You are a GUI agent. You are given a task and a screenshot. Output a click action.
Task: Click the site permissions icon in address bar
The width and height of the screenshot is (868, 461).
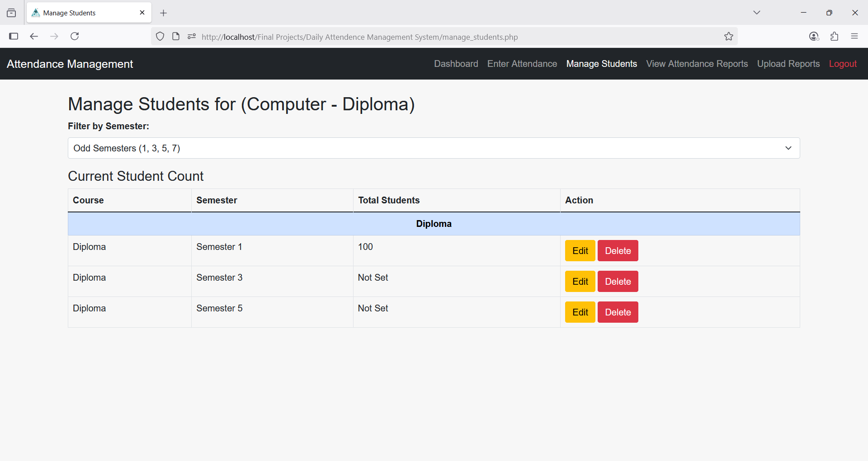point(192,37)
